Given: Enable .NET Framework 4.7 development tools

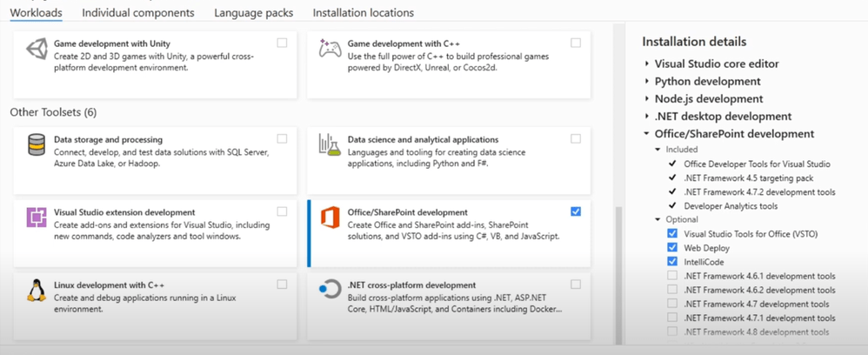Looking at the screenshot, I should (672, 304).
